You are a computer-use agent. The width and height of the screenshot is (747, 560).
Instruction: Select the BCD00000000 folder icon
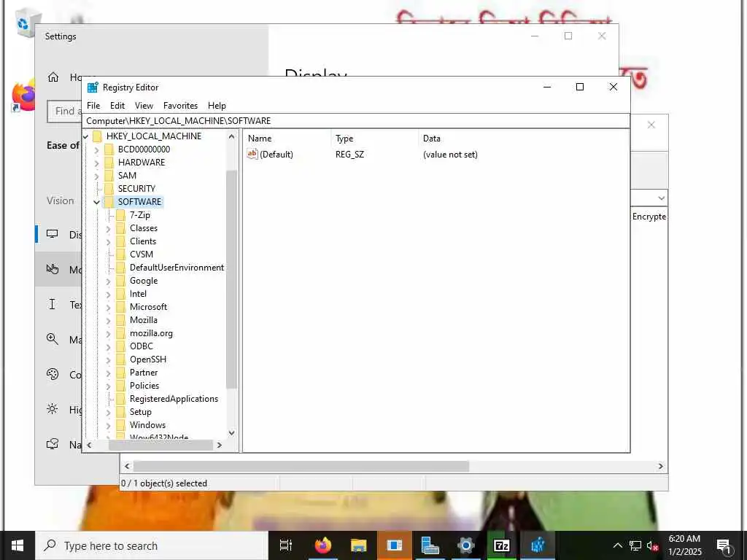point(109,149)
